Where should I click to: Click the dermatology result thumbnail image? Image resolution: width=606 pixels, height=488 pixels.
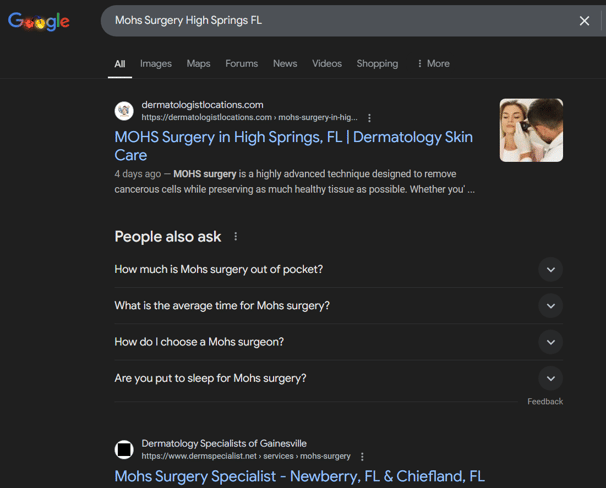coord(531,130)
